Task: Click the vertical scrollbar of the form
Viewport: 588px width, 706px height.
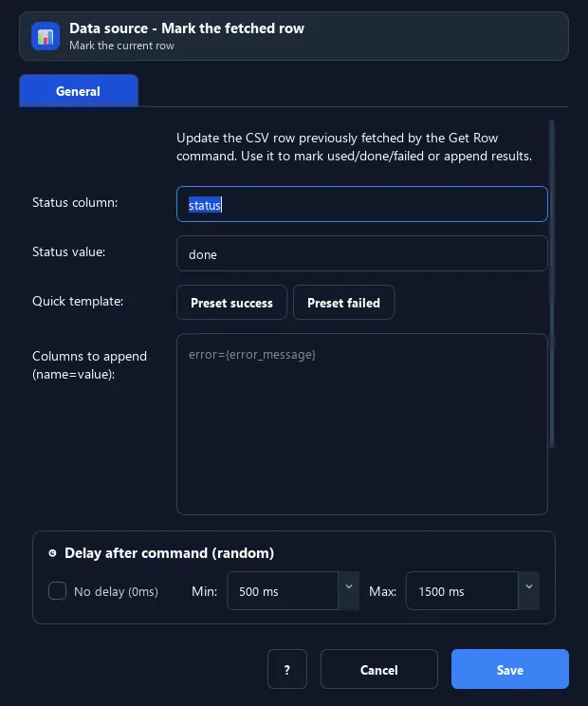Action: (x=552, y=285)
